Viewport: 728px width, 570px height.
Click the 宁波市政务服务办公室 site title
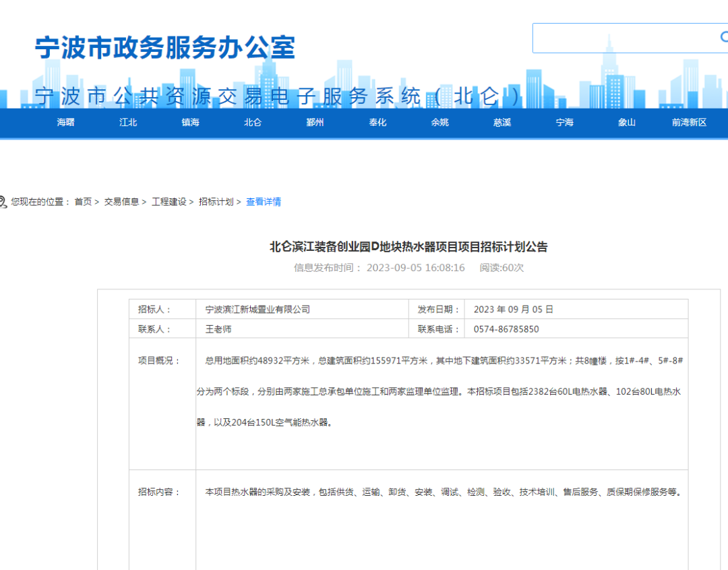click(x=165, y=47)
